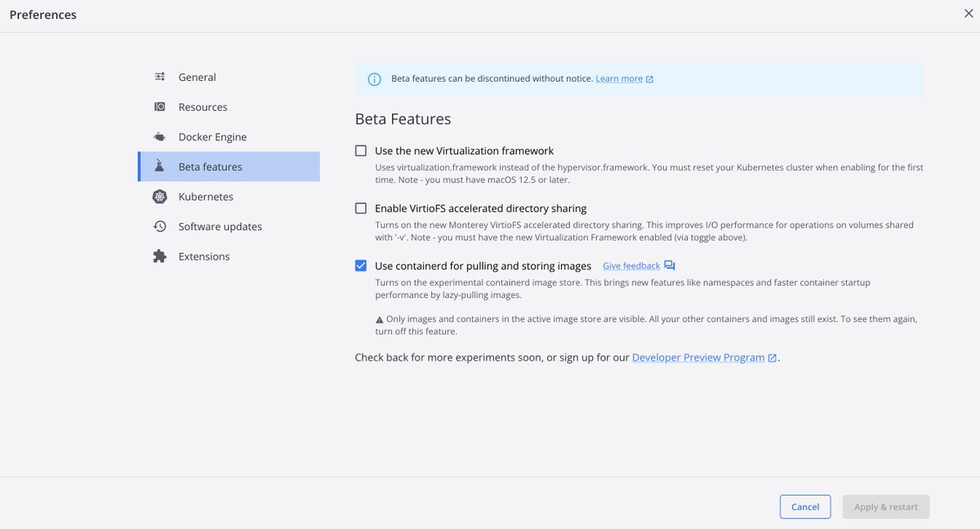Click the Give feedback link
Viewport: 980px width, 529px height.
(631, 266)
